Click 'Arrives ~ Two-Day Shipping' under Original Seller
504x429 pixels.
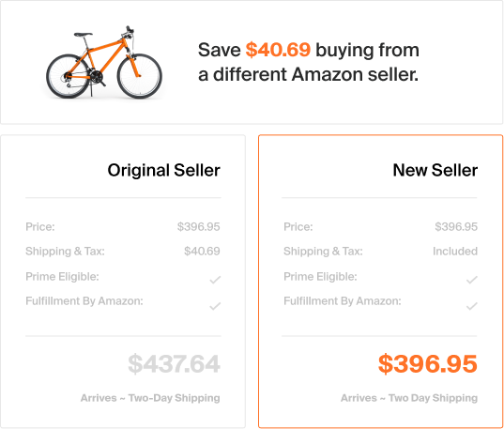[150, 398]
